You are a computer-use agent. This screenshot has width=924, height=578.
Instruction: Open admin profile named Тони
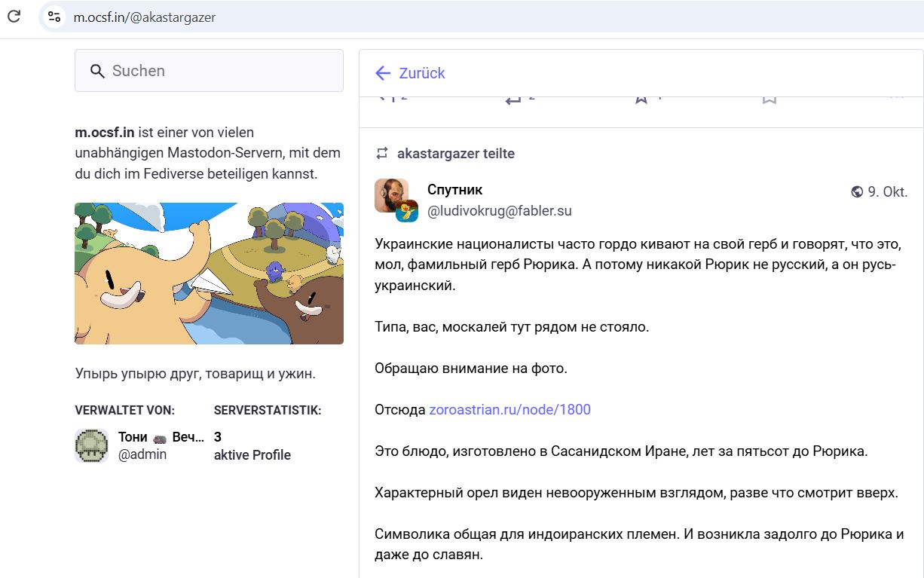(161, 437)
